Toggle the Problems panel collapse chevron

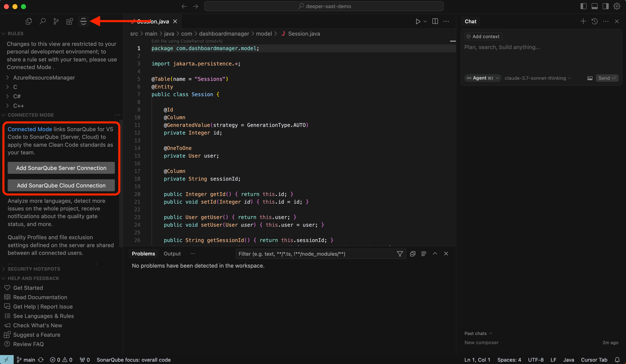[435, 254]
